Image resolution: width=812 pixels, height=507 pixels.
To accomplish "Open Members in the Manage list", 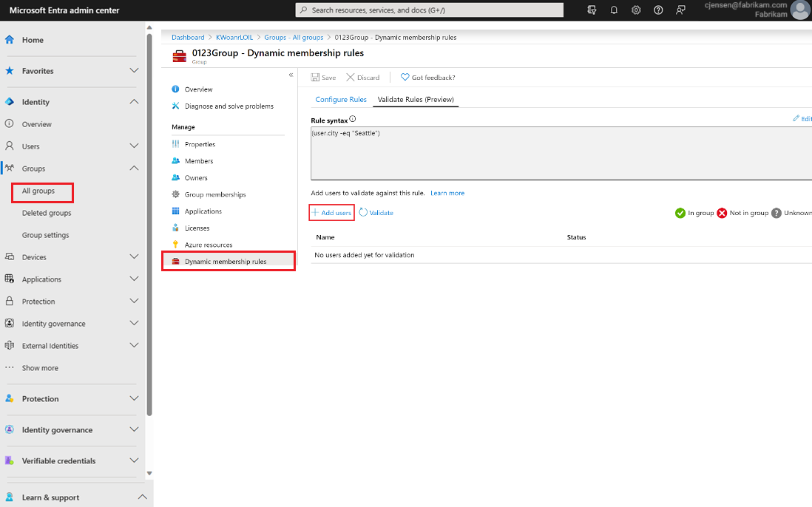I will point(199,161).
